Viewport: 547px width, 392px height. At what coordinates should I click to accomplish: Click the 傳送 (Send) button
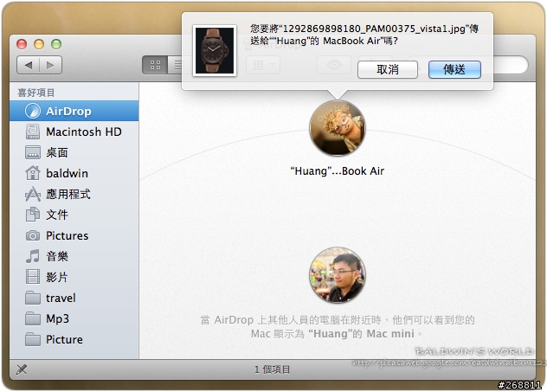tap(454, 69)
